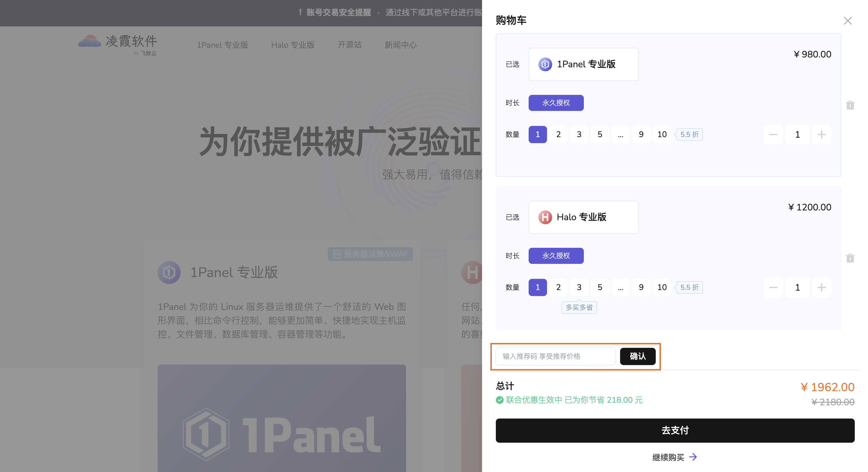Click the red Halo H logo on page card

tap(472, 272)
